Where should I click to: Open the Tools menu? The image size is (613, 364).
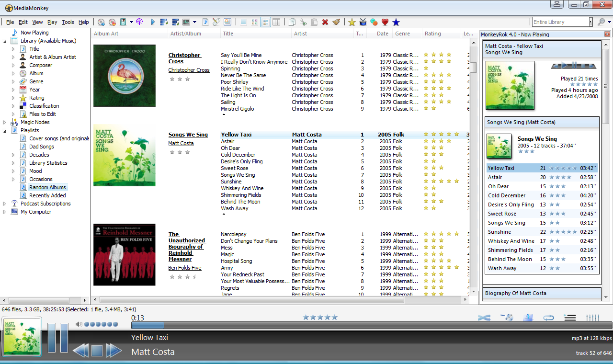click(68, 22)
